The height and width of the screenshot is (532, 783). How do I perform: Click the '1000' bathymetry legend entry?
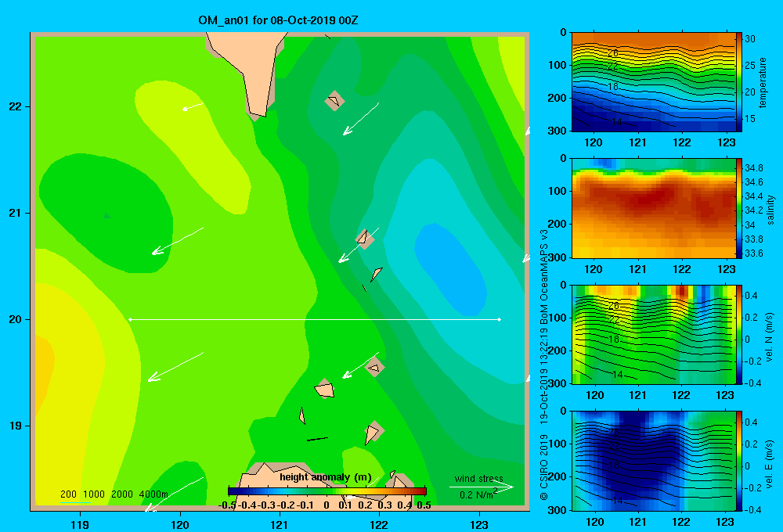[94, 494]
